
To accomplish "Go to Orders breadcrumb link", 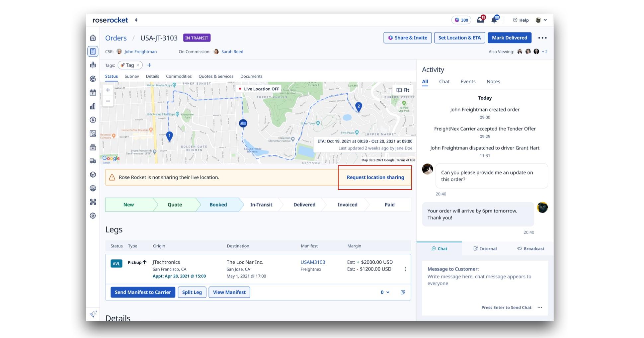I will pyautogui.click(x=116, y=38).
